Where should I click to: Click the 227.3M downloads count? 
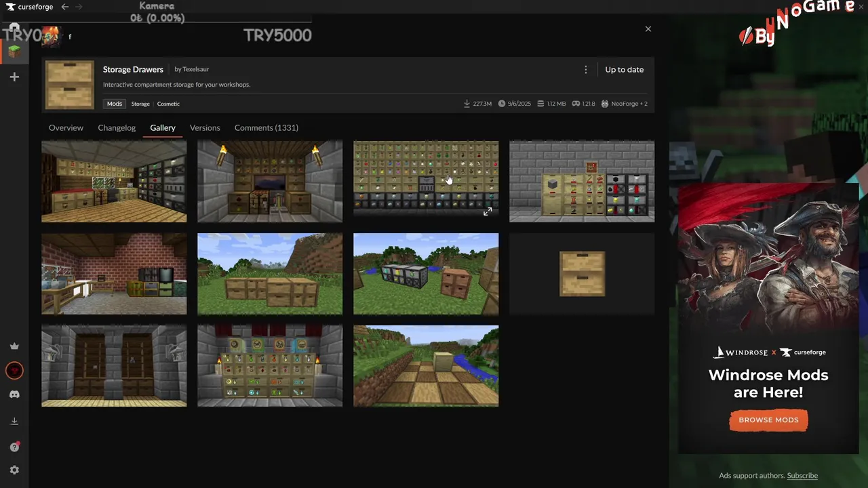tap(477, 104)
